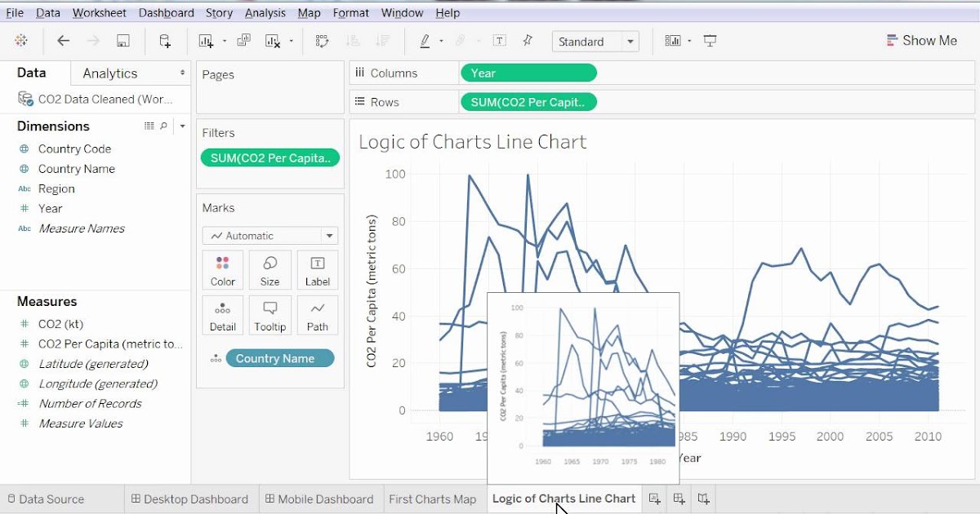Open the Color shelf on Marks card
The width and height of the screenshot is (980, 514).
tap(222, 270)
